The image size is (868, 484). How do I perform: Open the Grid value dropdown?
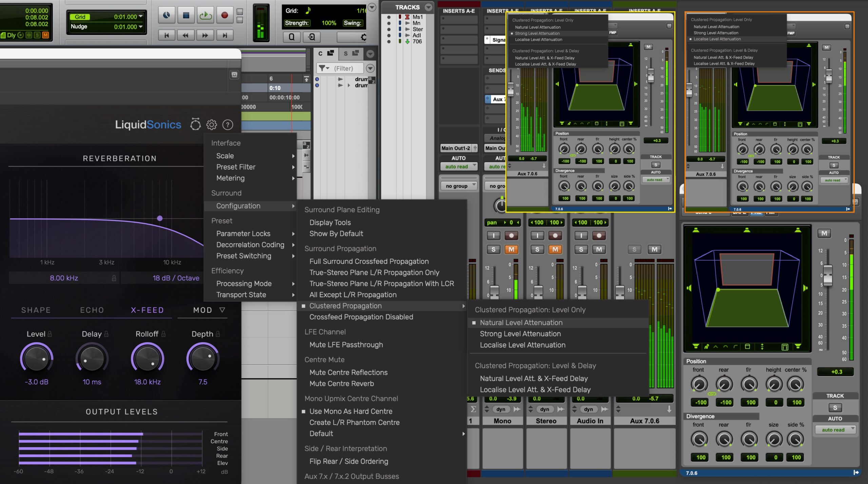click(140, 16)
